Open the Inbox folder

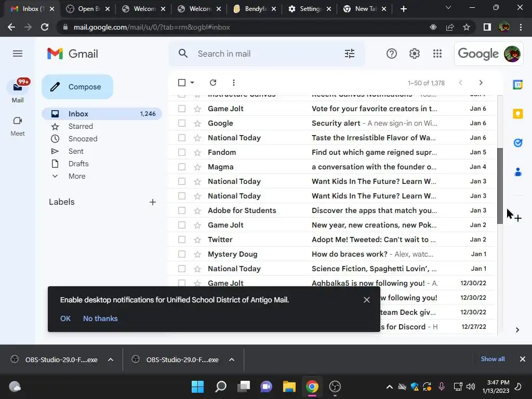click(x=102, y=114)
